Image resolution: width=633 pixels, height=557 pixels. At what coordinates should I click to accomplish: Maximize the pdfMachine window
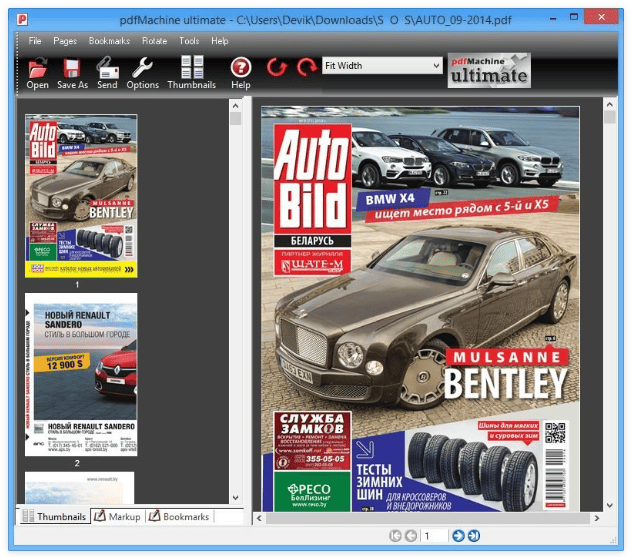[574, 17]
